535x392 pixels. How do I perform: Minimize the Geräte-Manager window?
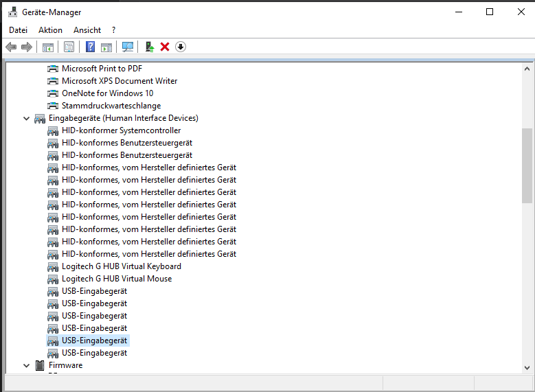point(459,12)
